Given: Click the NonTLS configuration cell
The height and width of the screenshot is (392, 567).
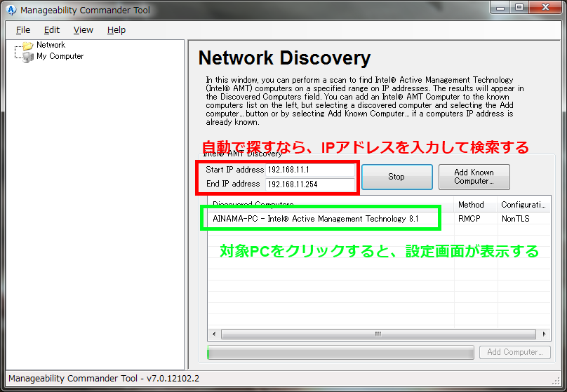Looking at the screenshot, I should click(x=516, y=219).
